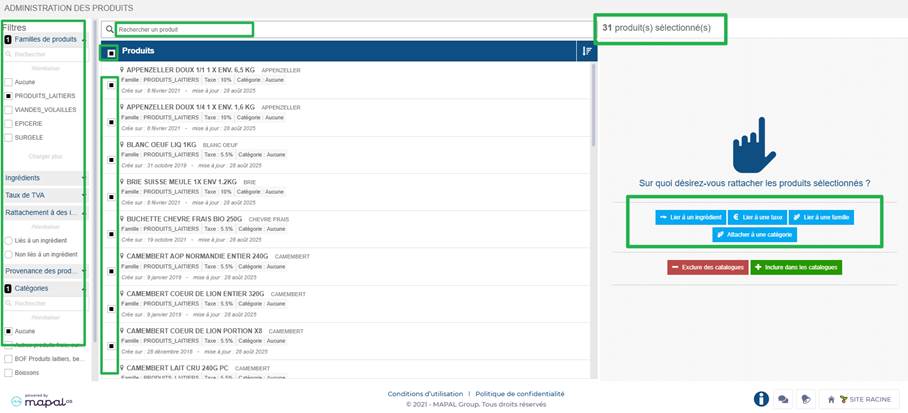Screen dimensions: 908x413
Task: Click the search magnifier icon
Action: coord(110,30)
